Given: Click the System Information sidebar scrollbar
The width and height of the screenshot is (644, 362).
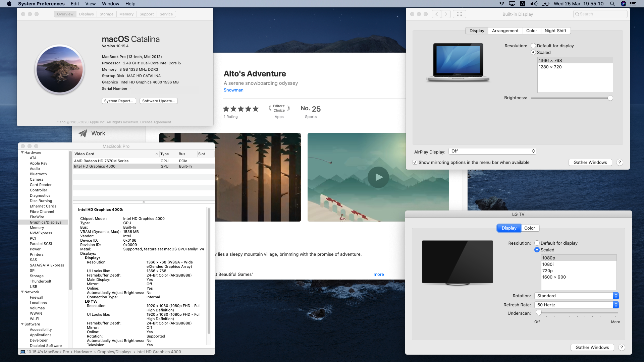Looking at the screenshot, I should click(70, 221).
